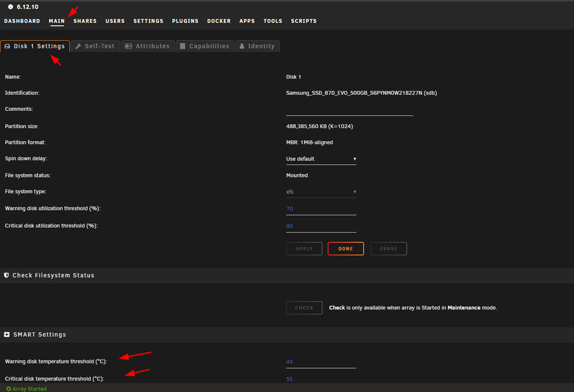Click the 6.12.10 version text
574x392 pixels.
tap(28, 7)
